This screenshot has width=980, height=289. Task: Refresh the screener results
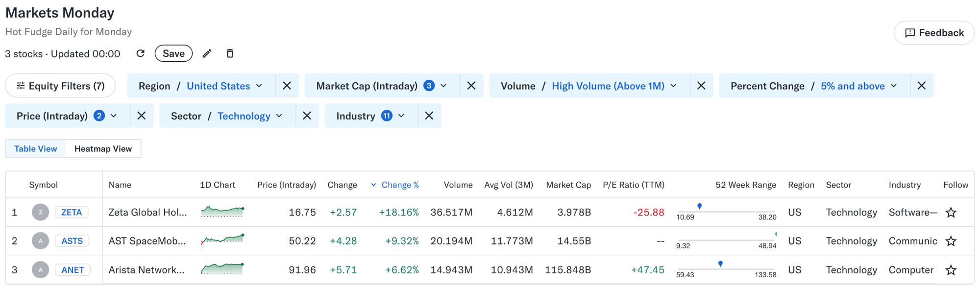pyautogui.click(x=141, y=53)
